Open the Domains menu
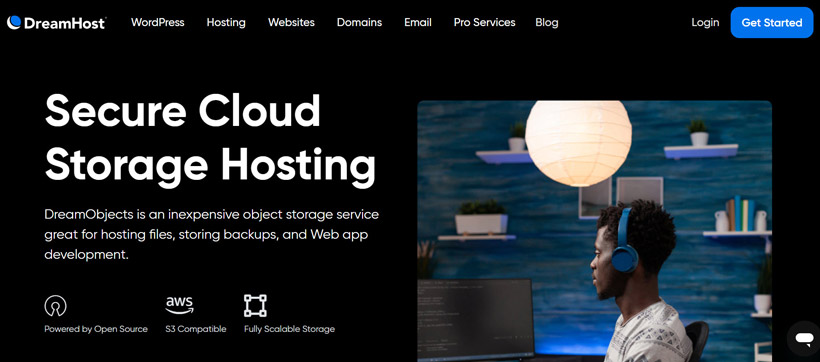 coord(359,22)
